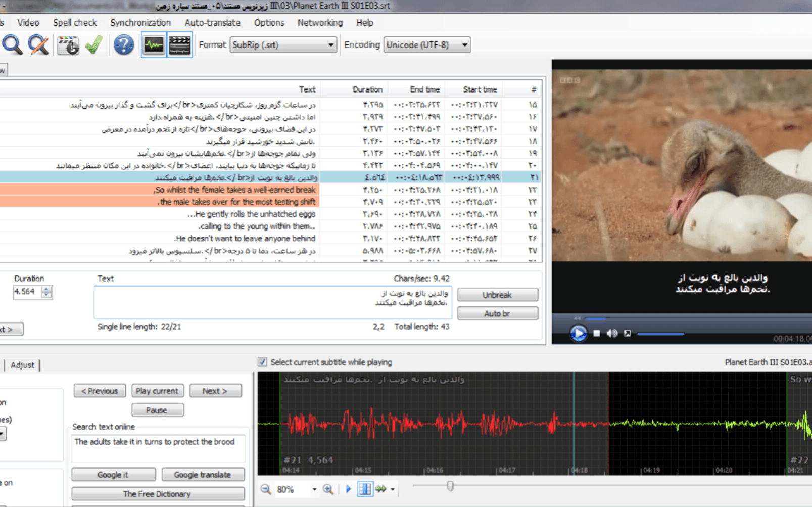This screenshot has height=507, width=812.
Task: Open the Synchronization menu
Action: click(140, 23)
